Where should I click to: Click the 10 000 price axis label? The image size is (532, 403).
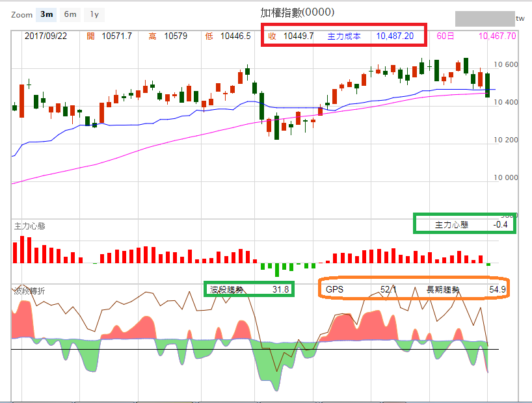(506, 177)
